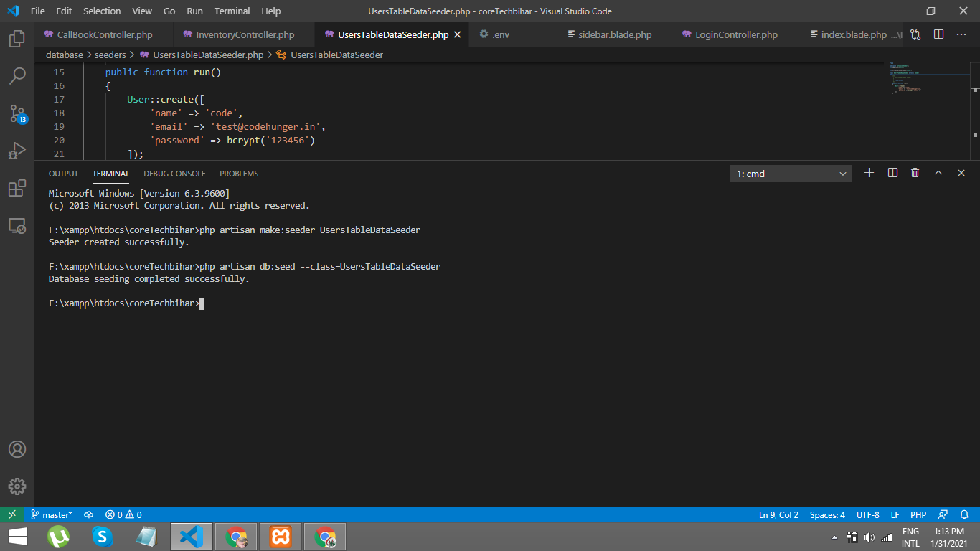
Task: Switch to the .env tab
Action: pos(512,34)
